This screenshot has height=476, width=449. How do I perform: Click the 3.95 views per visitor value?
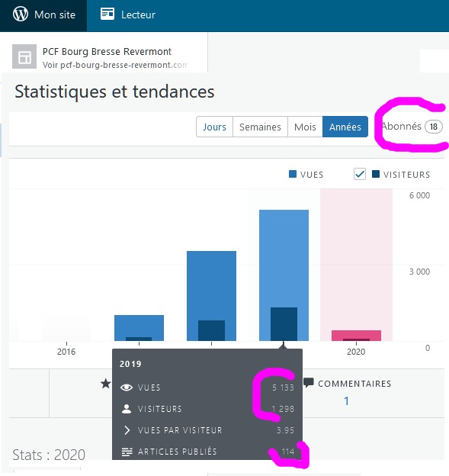point(285,430)
